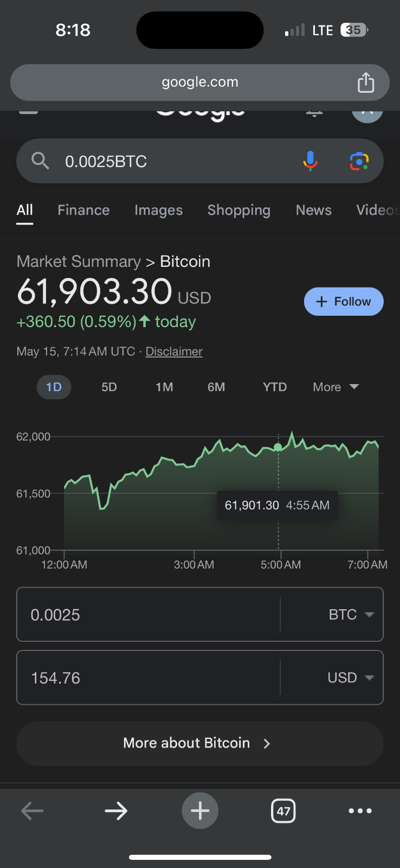This screenshot has width=400, height=868.
Task: Open Google Lens camera search icon
Action: click(x=359, y=161)
